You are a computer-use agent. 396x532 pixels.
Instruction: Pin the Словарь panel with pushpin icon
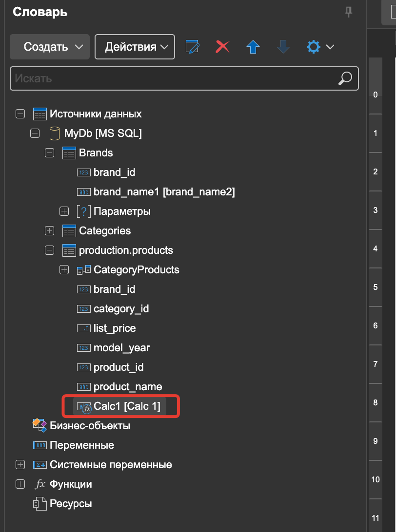349,12
